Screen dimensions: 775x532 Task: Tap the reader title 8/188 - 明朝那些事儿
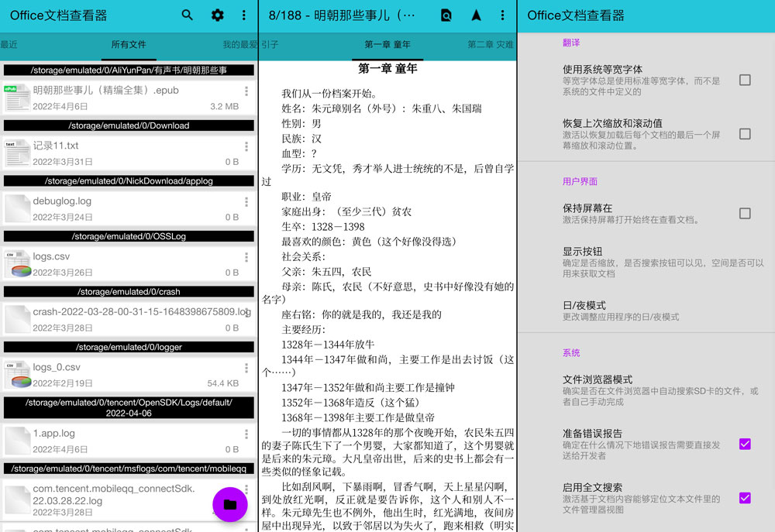click(342, 15)
